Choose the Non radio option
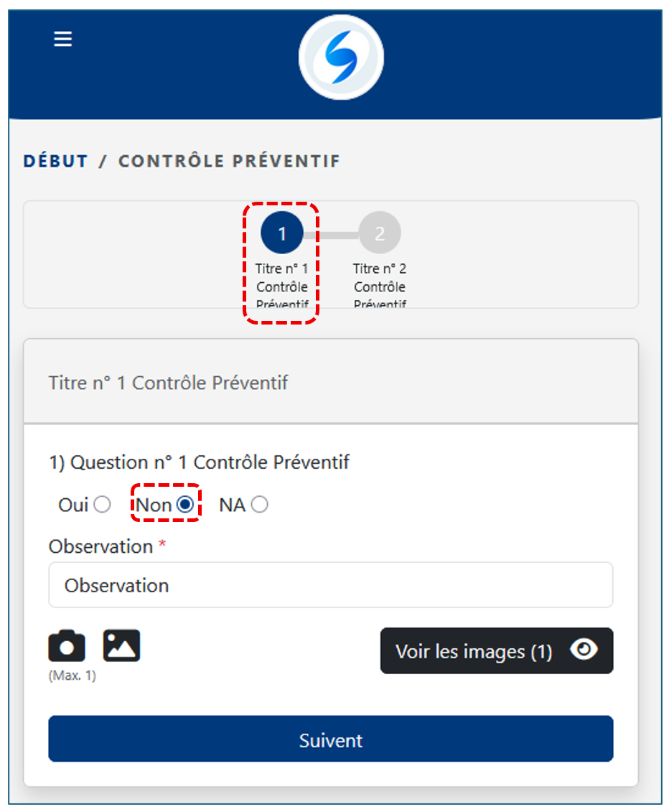 click(185, 505)
